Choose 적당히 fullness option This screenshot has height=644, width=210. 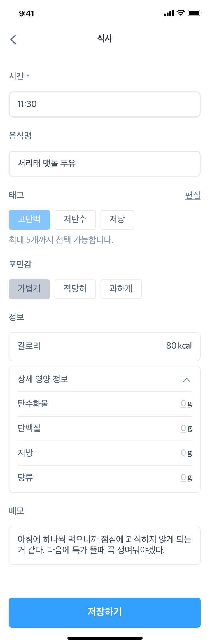click(75, 289)
